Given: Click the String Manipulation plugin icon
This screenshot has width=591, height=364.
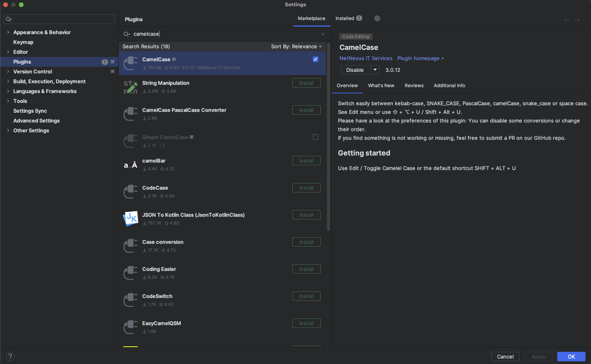Looking at the screenshot, I should click(130, 87).
